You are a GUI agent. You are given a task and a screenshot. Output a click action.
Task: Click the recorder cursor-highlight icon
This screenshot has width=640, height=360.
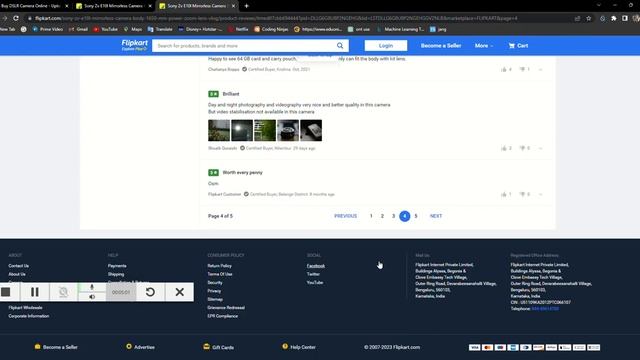click(63, 292)
